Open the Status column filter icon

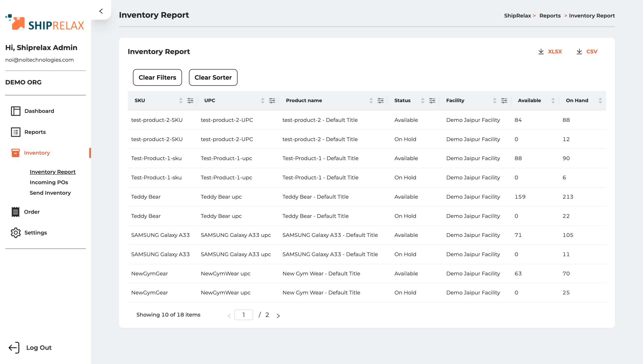click(432, 101)
